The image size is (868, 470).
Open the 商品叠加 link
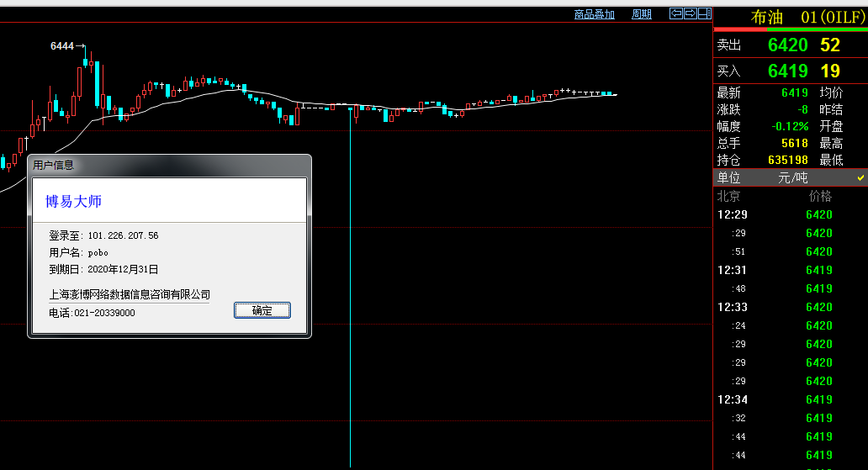pos(594,14)
